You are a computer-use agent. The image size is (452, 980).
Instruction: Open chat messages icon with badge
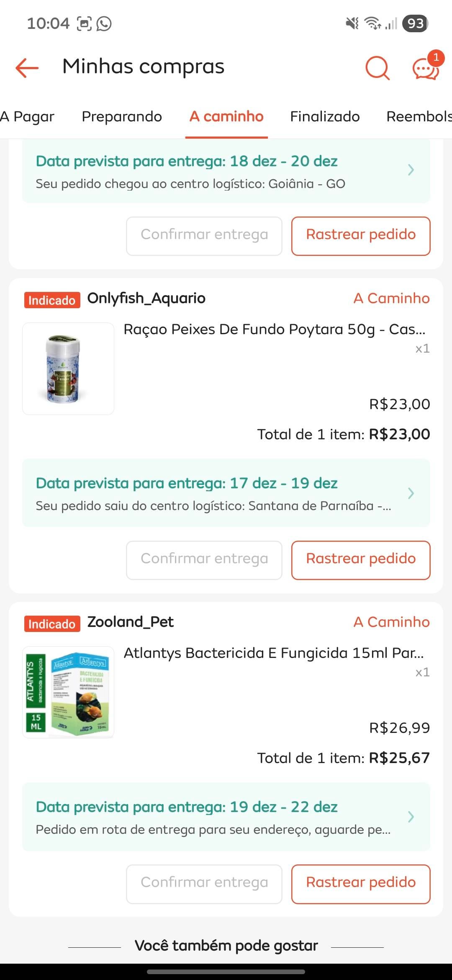426,68
